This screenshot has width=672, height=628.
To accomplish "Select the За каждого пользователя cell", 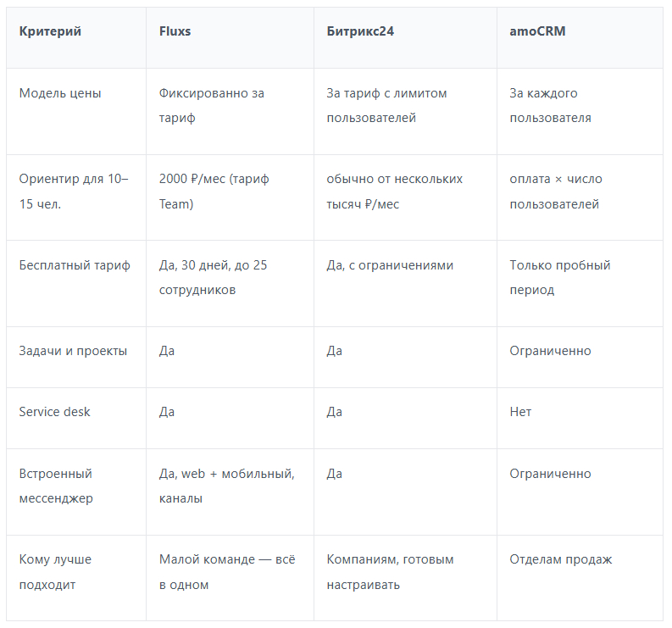I will 550,105.
